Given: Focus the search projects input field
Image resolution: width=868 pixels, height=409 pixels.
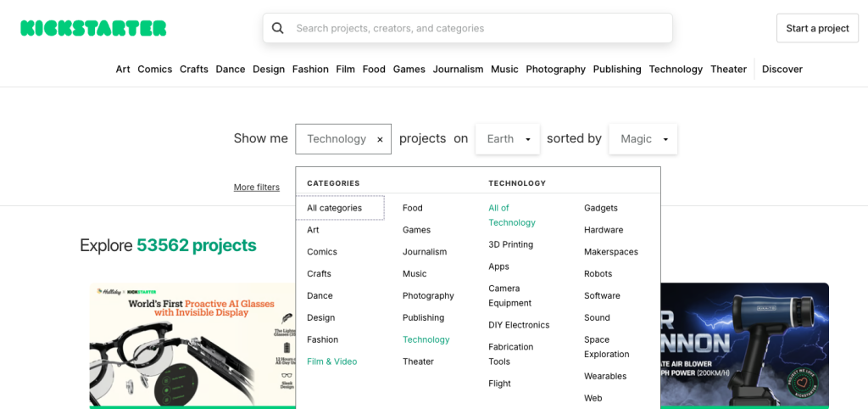Looking at the screenshot, I should point(468,28).
